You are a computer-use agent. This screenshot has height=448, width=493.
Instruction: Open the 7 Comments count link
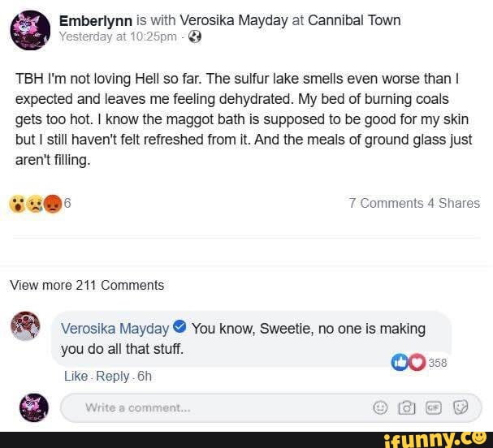386,203
